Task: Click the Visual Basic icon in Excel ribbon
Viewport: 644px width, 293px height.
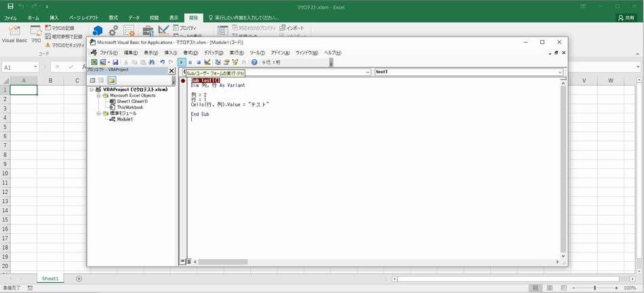Action: point(15,34)
